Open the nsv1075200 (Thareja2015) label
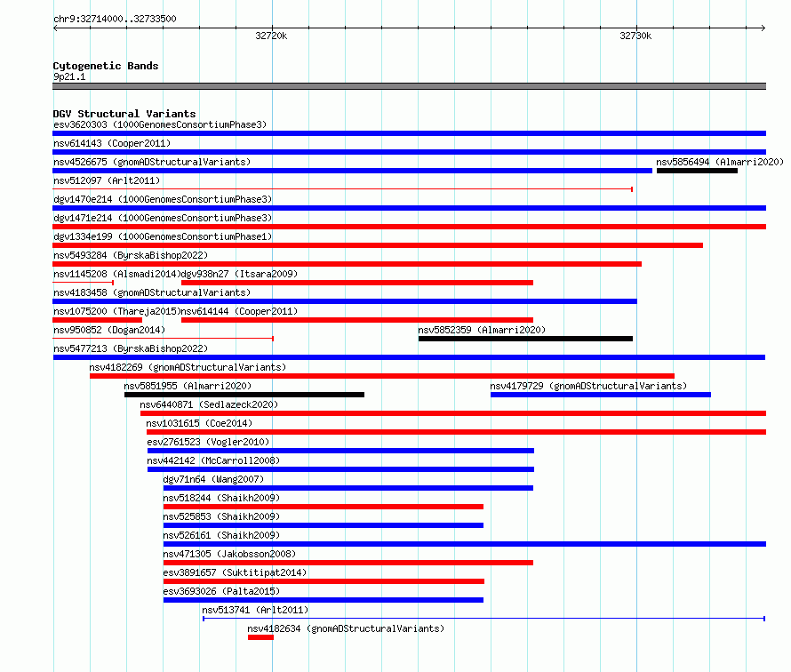The width and height of the screenshot is (791, 672). click(x=116, y=311)
